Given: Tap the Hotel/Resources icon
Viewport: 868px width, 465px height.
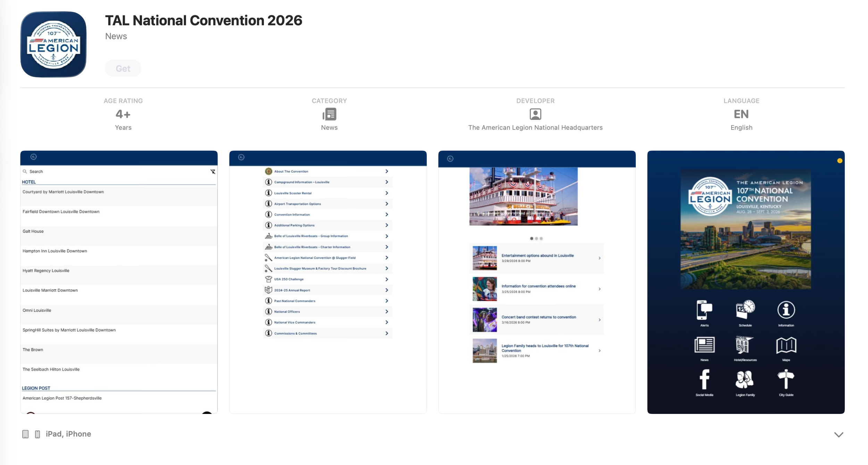Looking at the screenshot, I should 745,345.
